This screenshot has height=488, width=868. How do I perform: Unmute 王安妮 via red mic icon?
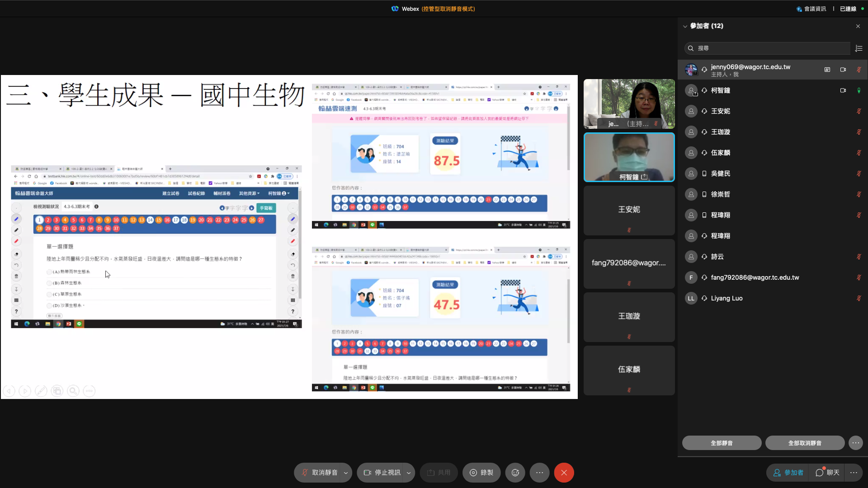coord(859,111)
